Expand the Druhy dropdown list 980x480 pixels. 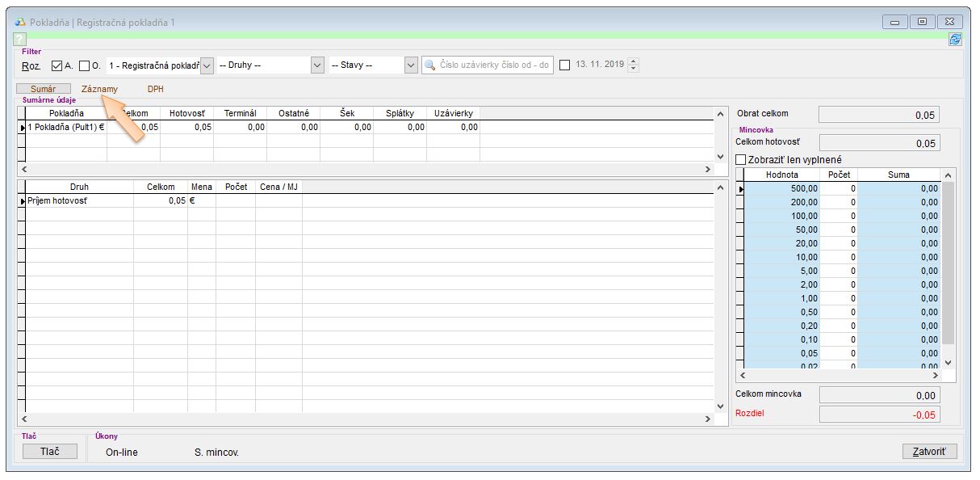(317, 65)
